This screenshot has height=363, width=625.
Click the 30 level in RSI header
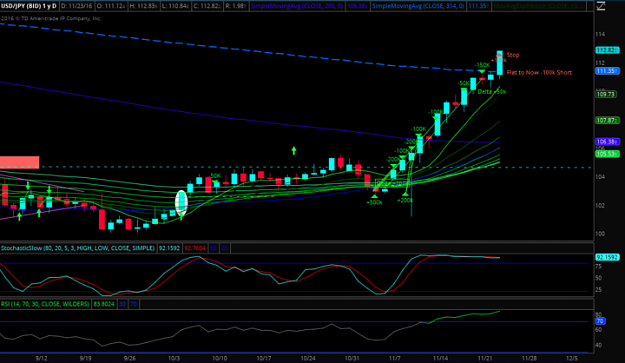click(x=122, y=304)
